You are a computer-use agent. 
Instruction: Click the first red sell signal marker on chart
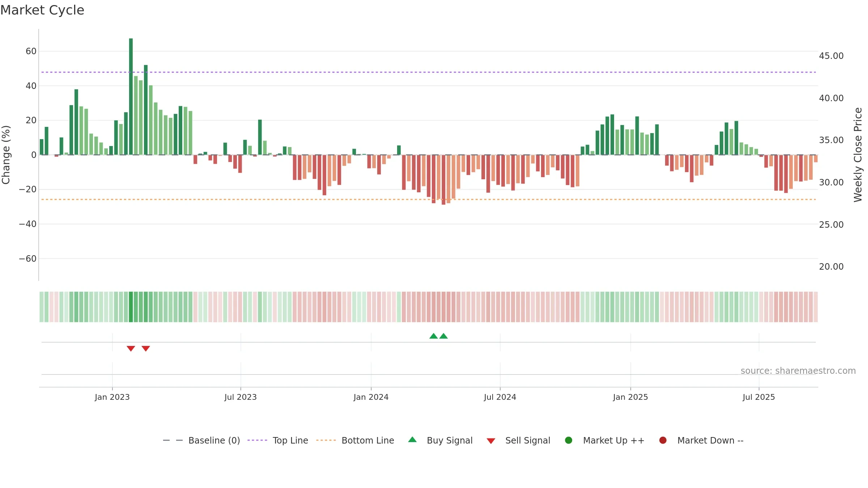click(131, 348)
